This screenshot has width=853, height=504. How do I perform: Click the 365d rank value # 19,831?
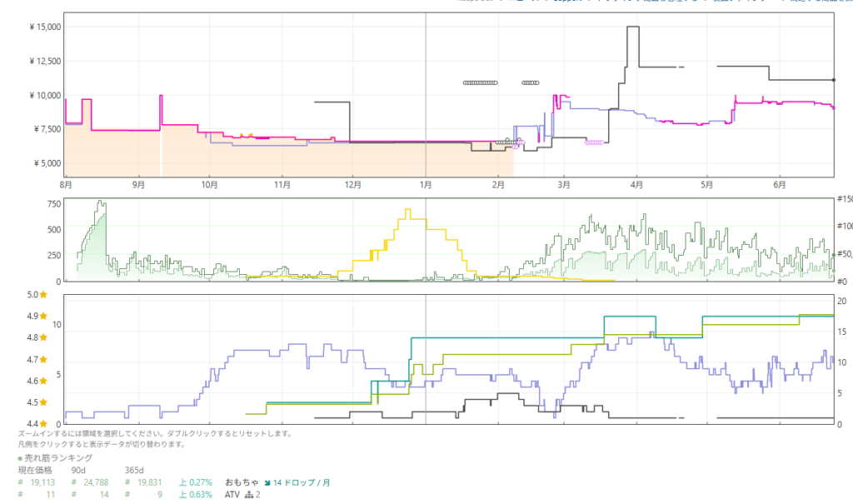click(143, 482)
